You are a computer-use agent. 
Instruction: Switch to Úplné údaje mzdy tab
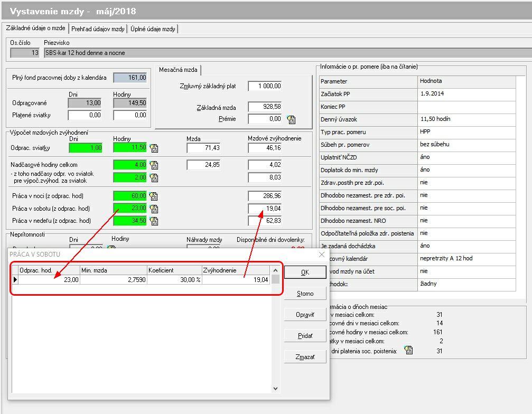click(x=153, y=29)
